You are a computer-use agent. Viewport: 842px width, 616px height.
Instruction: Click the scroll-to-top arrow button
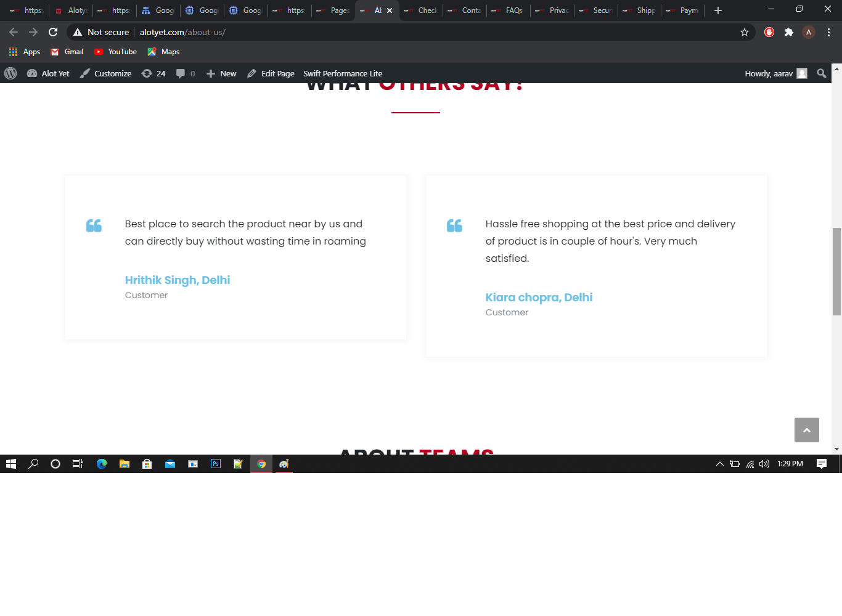click(x=806, y=430)
